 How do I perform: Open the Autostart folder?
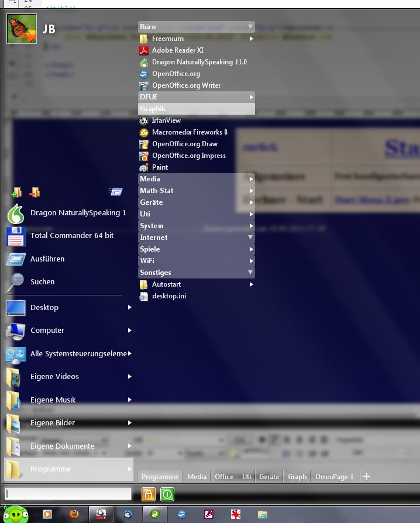197,284
